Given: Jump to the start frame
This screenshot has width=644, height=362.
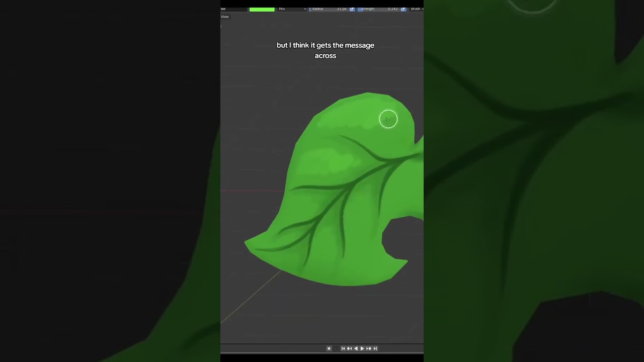Looking at the screenshot, I should 343,348.
